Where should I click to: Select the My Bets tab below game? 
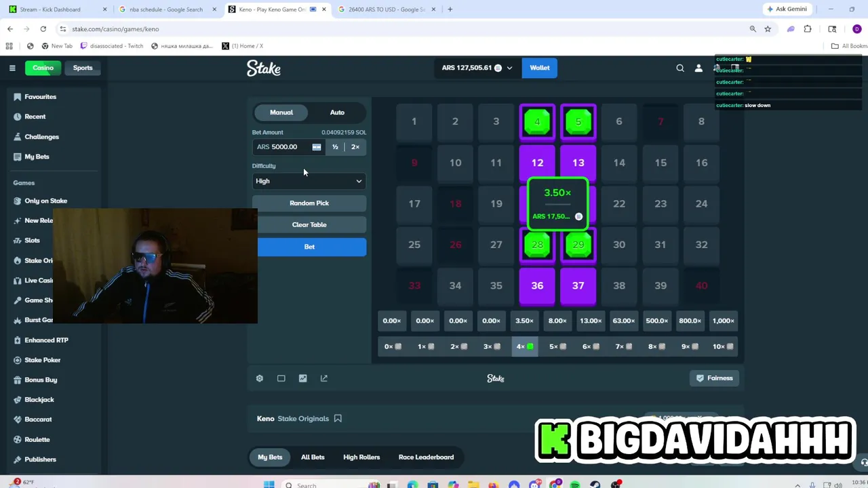click(x=270, y=457)
